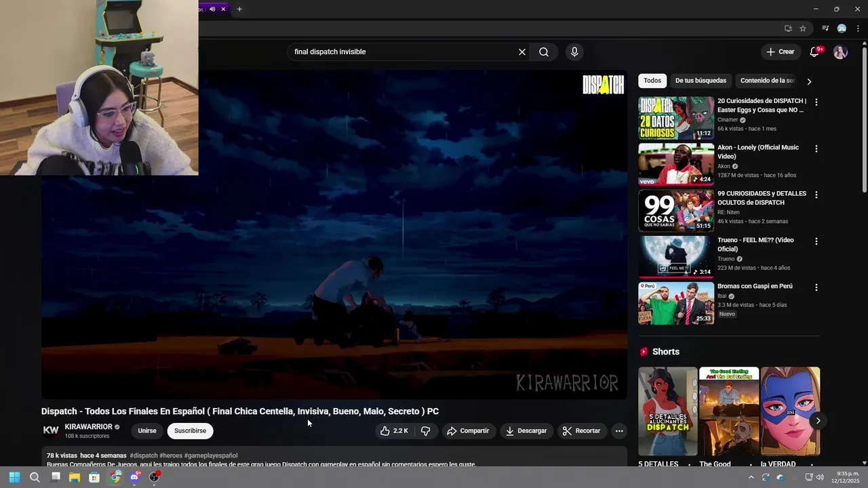
Task: Close the current browser tab
Action: pyautogui.click(x=223, y=9)
